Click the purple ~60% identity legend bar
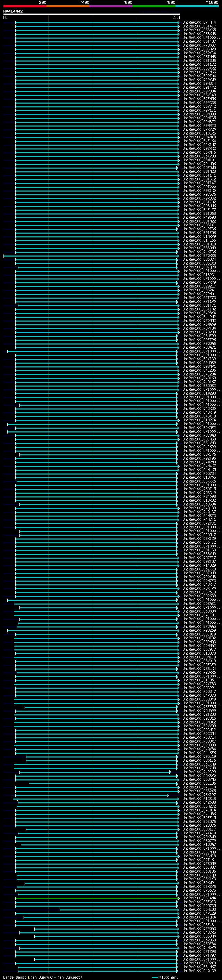The image size is (222, 980). pyautogui.click(x=111, y=6)
